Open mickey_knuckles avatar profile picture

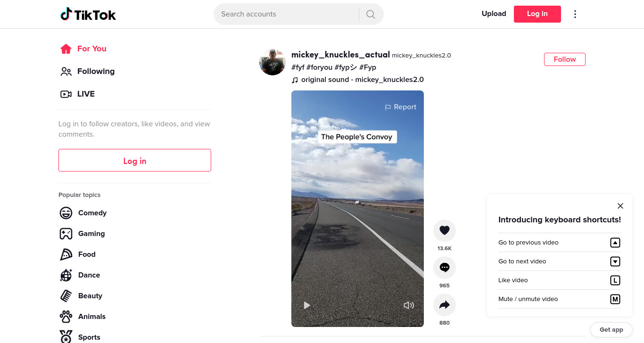tap(272, 62)
